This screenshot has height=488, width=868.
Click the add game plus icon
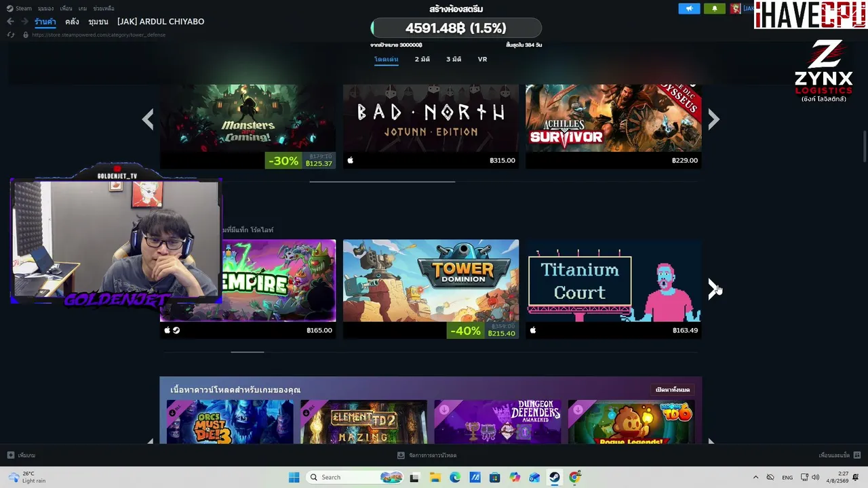pos(10,455)
